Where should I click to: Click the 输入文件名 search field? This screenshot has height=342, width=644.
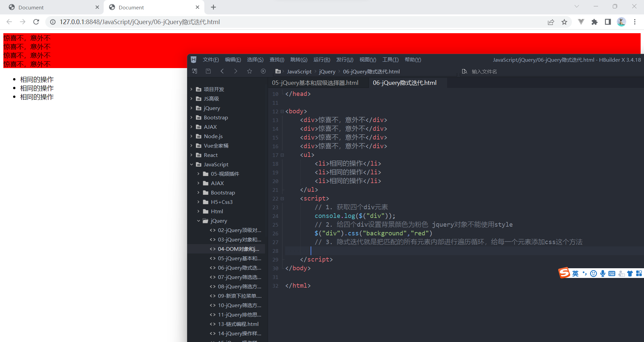[484, 71]
